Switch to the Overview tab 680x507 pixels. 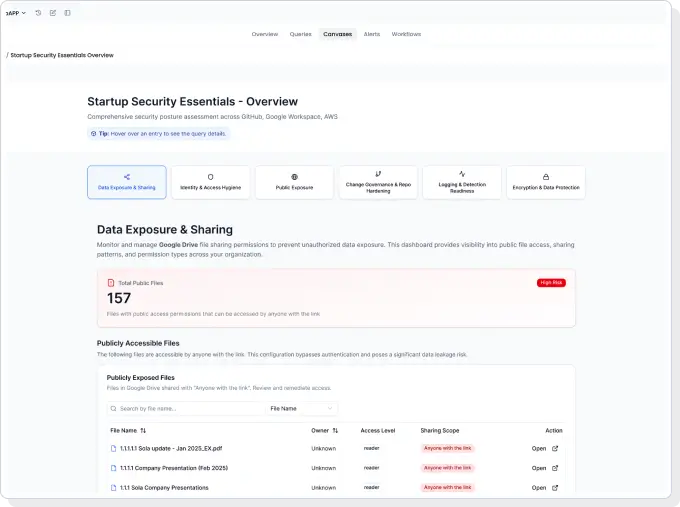click(265, 34)
